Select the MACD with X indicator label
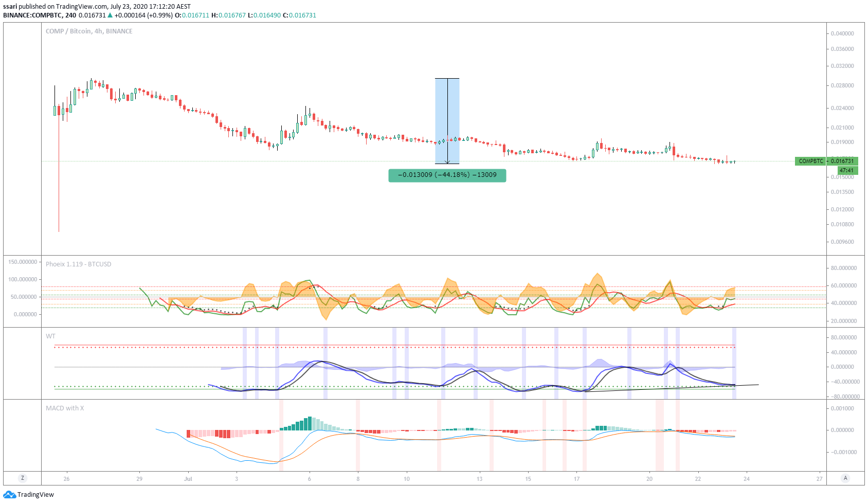This screenshot has height=504, width=868. (65, 408)
